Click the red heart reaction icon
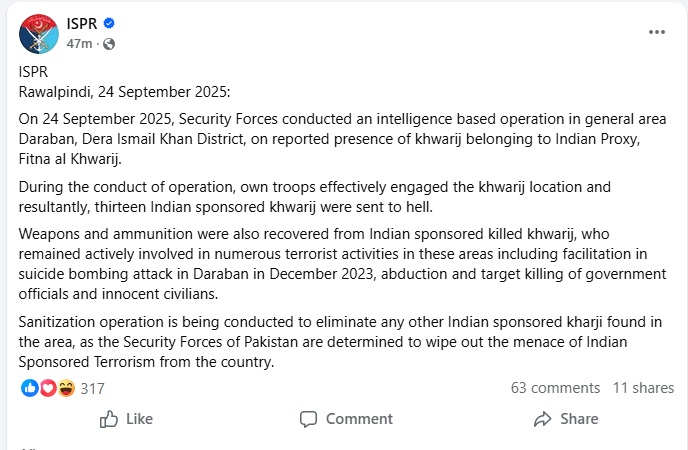This screenshot has height=450, width=688. [x=48, y=388]
